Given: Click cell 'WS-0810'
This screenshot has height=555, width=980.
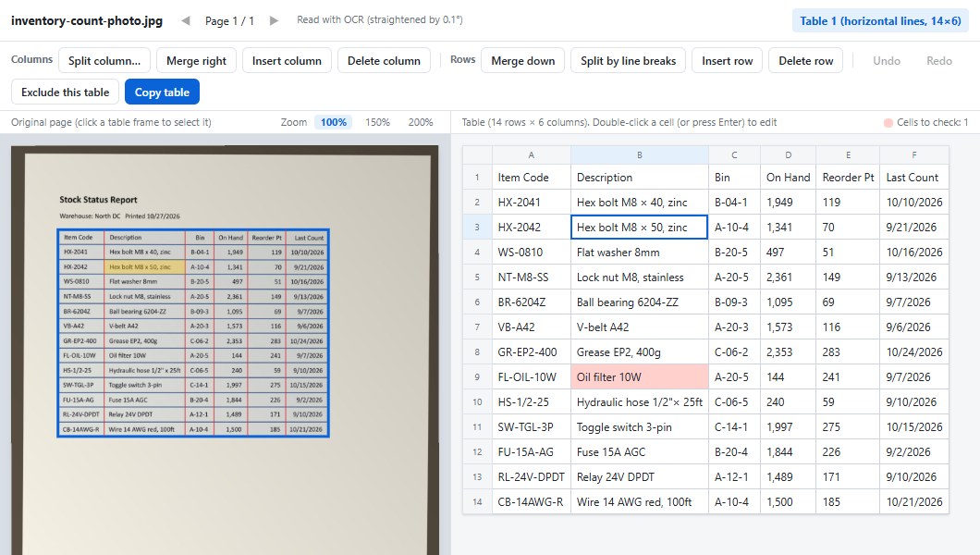Looking at the screenshot, I should coord(532,252).
